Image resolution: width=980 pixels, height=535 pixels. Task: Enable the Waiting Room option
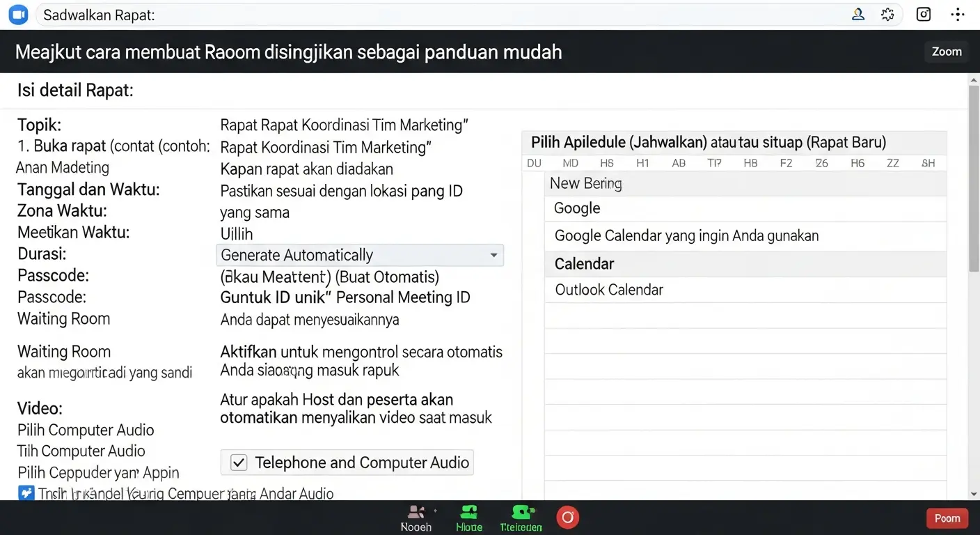click(63, 318)
